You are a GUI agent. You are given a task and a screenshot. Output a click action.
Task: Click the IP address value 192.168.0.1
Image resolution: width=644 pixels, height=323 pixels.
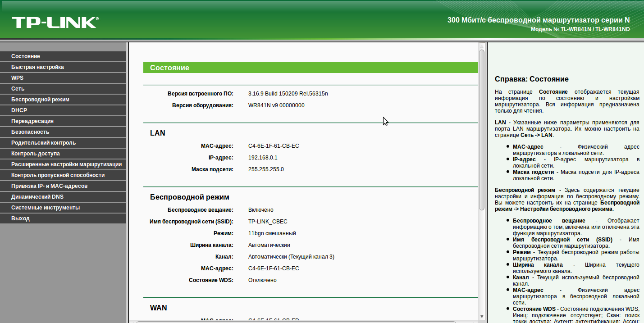(x=263, y=158)
